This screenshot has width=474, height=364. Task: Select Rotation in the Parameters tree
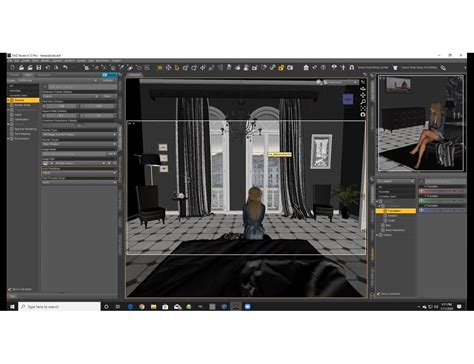[x=393, y=216]
